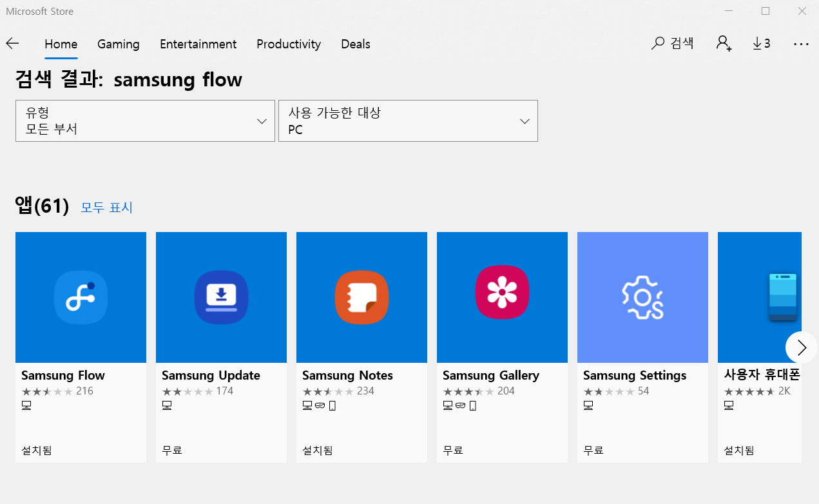Open the Entertainment tab
819x504 pixels.
tap(198, 44)
